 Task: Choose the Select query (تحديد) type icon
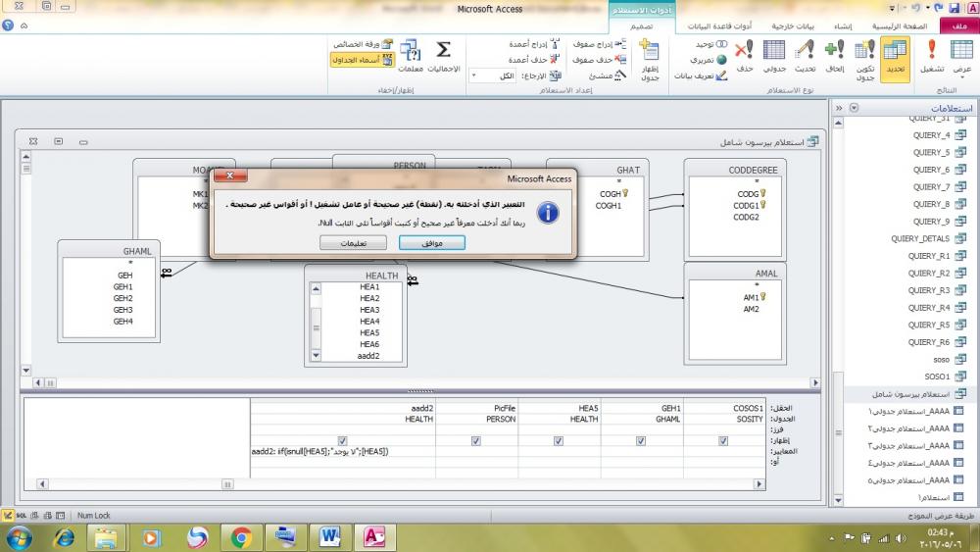tap(895, 59)
